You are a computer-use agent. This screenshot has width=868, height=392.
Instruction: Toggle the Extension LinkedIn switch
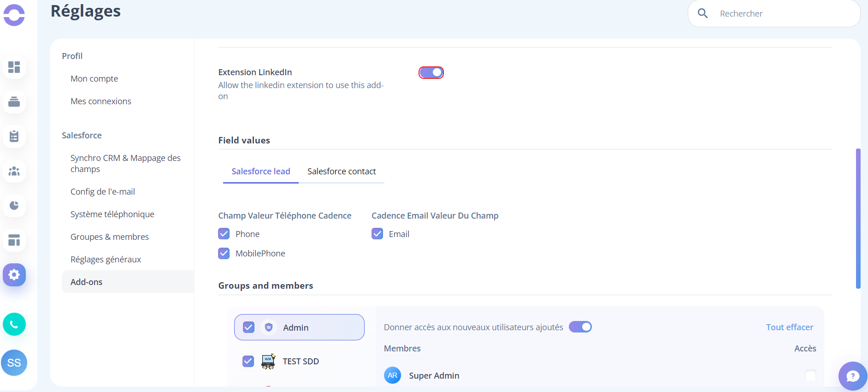(431, 72)
